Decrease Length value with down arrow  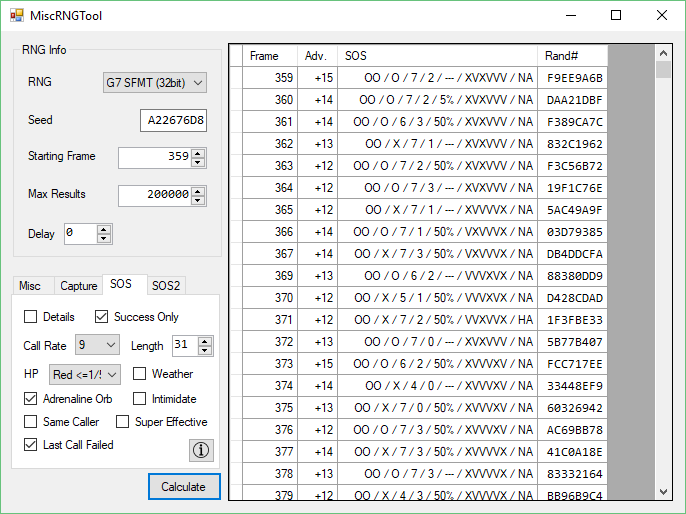pyautogui.click(x=205, y=350)
